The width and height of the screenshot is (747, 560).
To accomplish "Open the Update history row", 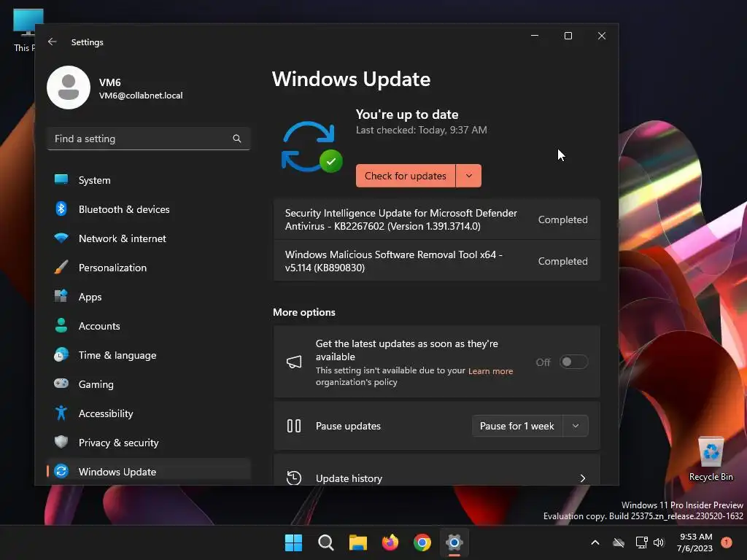I will tap(436, 470).
